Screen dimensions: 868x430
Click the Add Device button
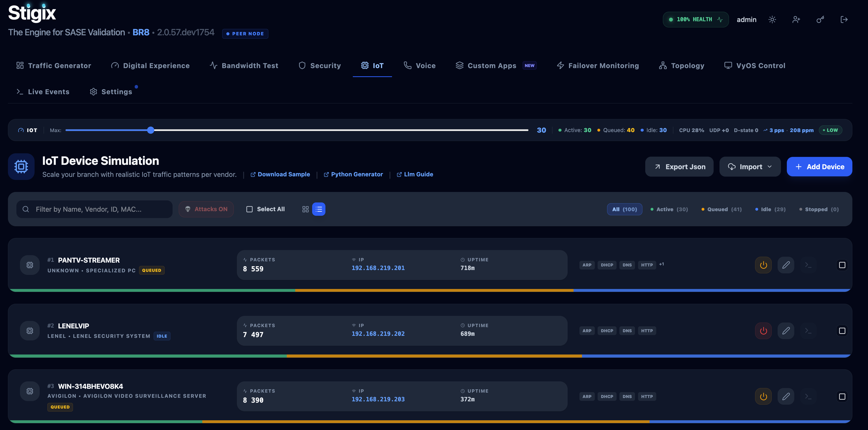tap(819, 167)
